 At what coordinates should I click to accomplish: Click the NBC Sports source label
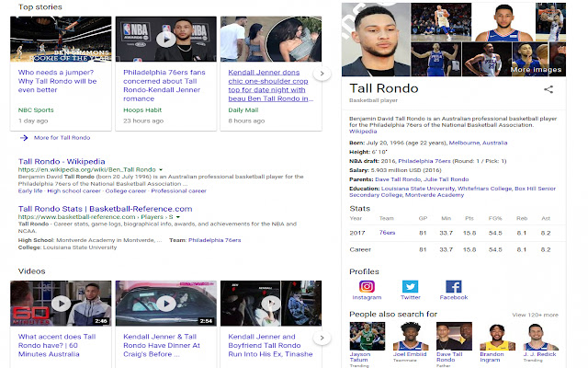36,110
